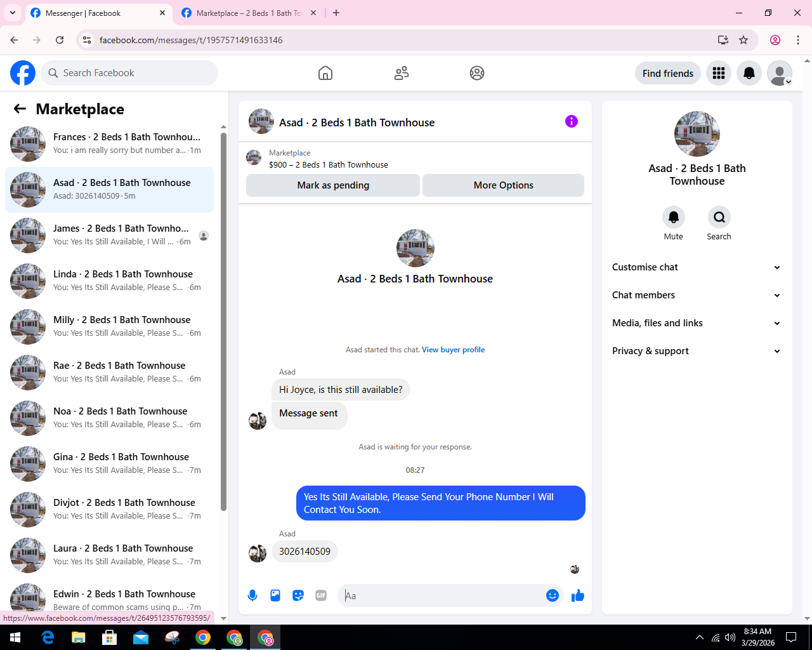Install app icon in address bar
The height and width of the screenshot is (650, 812).
[723, 40]
